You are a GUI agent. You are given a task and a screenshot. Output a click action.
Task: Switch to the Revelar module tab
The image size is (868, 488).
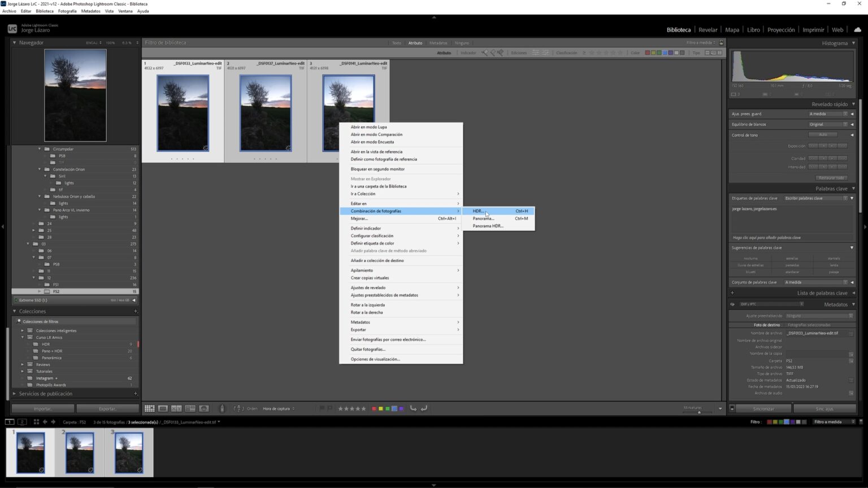[708, 29]
